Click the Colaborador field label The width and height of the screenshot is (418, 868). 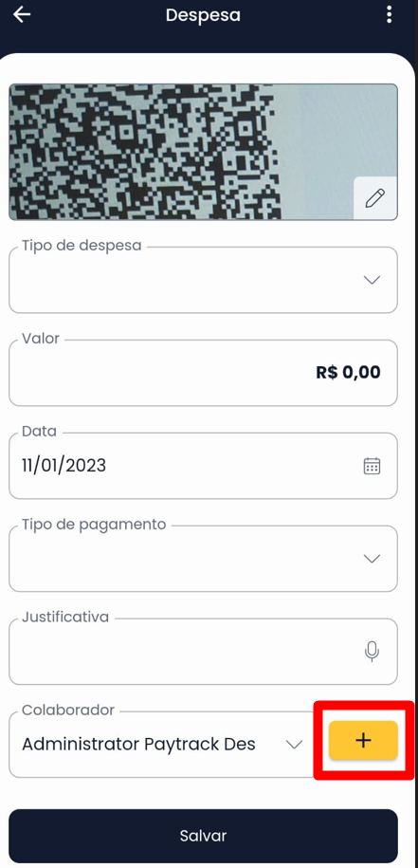[x=68, y=711]
